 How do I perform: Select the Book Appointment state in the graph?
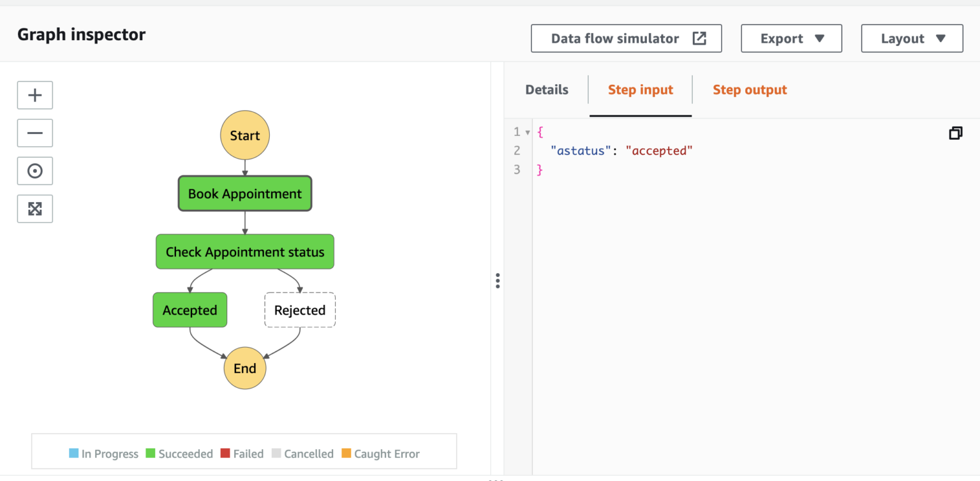tap(244, 193)
